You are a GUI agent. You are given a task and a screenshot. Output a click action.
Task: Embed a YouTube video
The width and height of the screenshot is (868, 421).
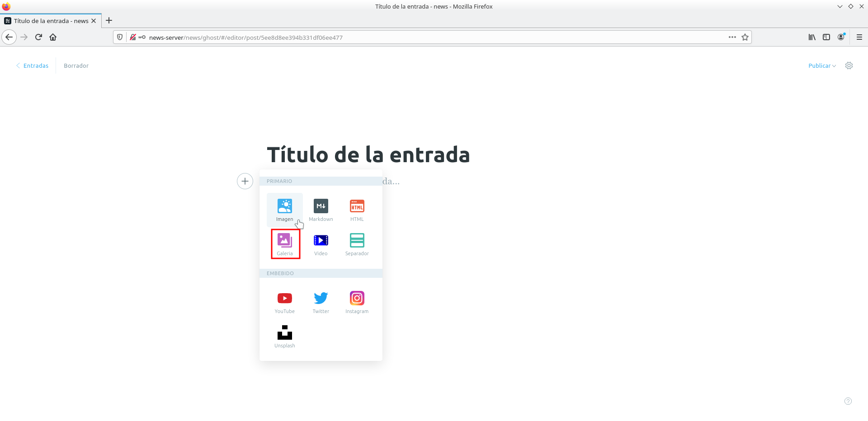pos(284,301)
